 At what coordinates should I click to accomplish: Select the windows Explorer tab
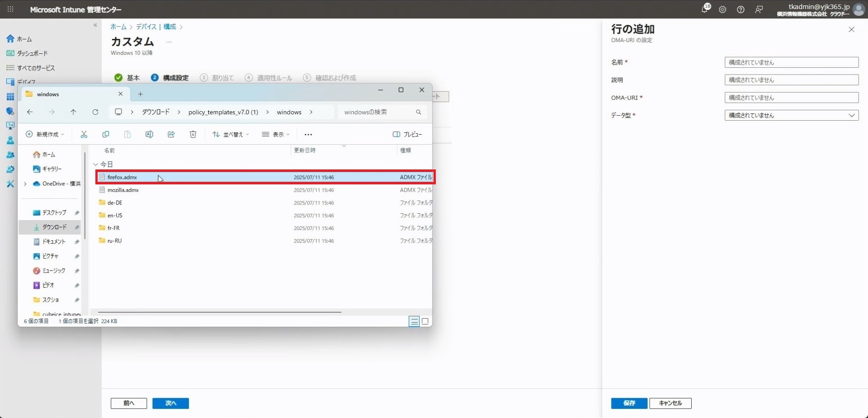click(x=72, y=94)
